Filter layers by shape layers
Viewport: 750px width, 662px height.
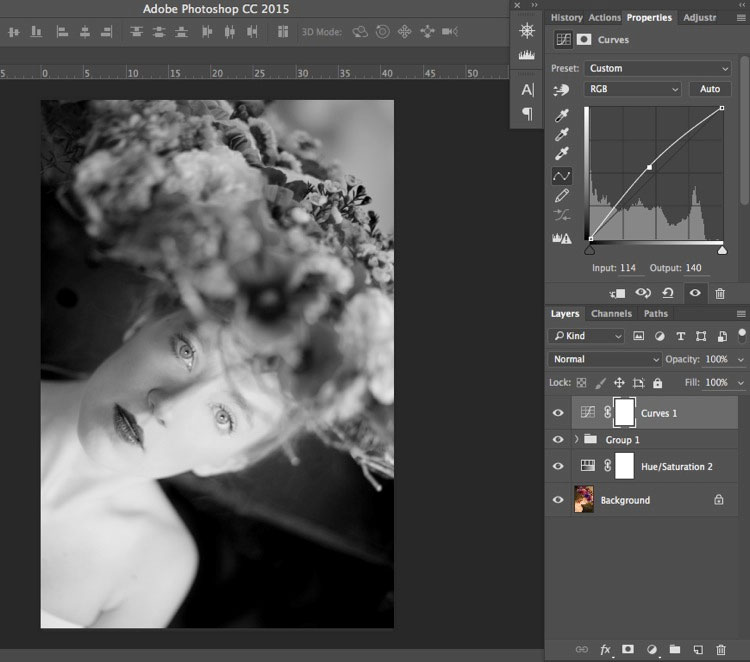pos(701,336)
